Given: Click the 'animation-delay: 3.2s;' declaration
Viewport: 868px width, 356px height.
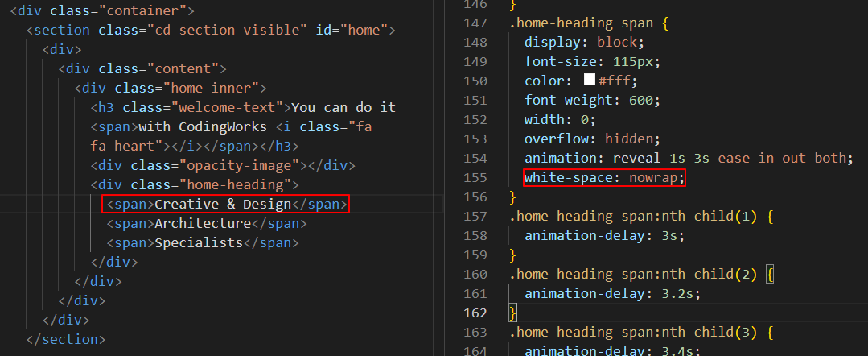Looking at the screenshot, I should pos(613,293).
